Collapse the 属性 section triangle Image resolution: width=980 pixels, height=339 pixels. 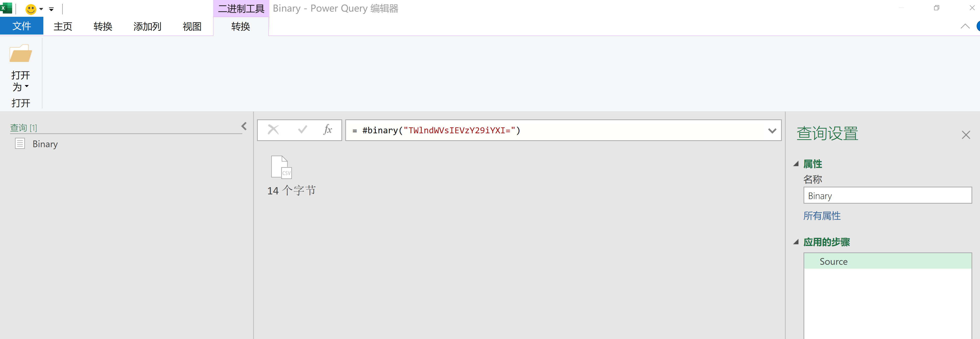click(x=796, y=164)
